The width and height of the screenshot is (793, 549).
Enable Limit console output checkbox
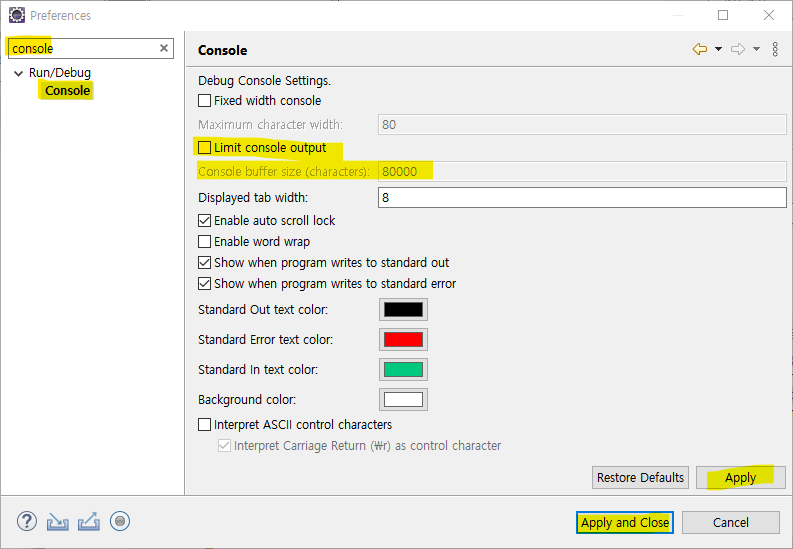204,148
